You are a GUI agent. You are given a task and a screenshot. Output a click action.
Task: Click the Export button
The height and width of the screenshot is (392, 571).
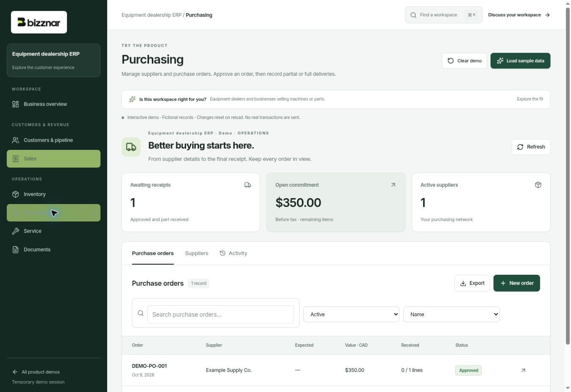click(472, 283)
